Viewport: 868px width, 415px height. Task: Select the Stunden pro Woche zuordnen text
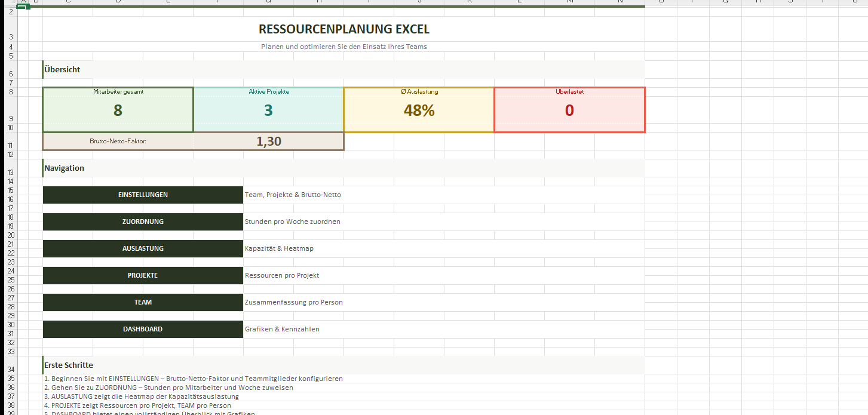(292, 222)
